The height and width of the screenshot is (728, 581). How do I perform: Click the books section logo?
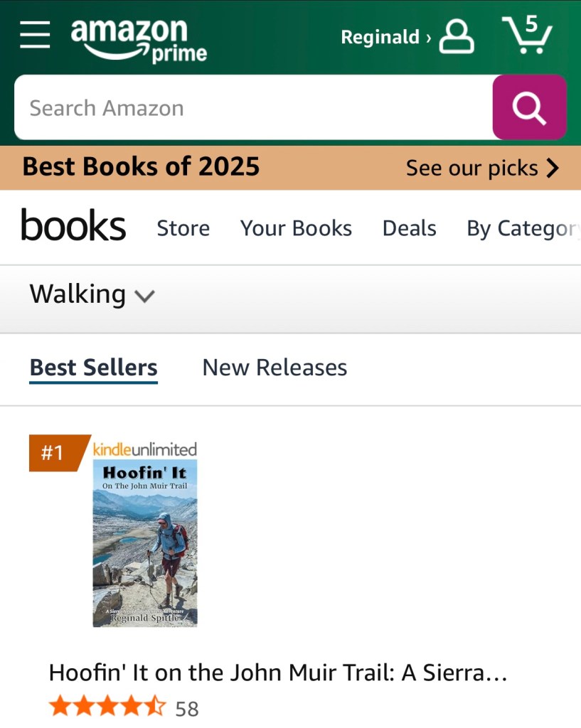pos(73,227)
